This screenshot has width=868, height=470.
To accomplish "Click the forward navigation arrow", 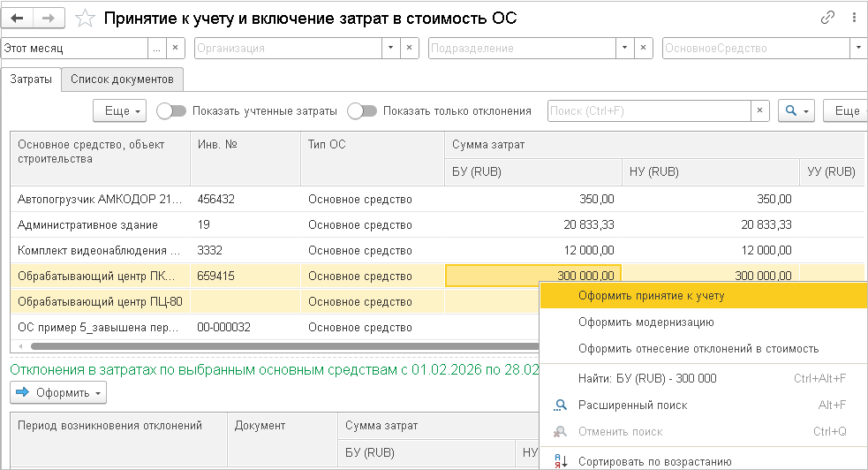I will tap(49, 18).
